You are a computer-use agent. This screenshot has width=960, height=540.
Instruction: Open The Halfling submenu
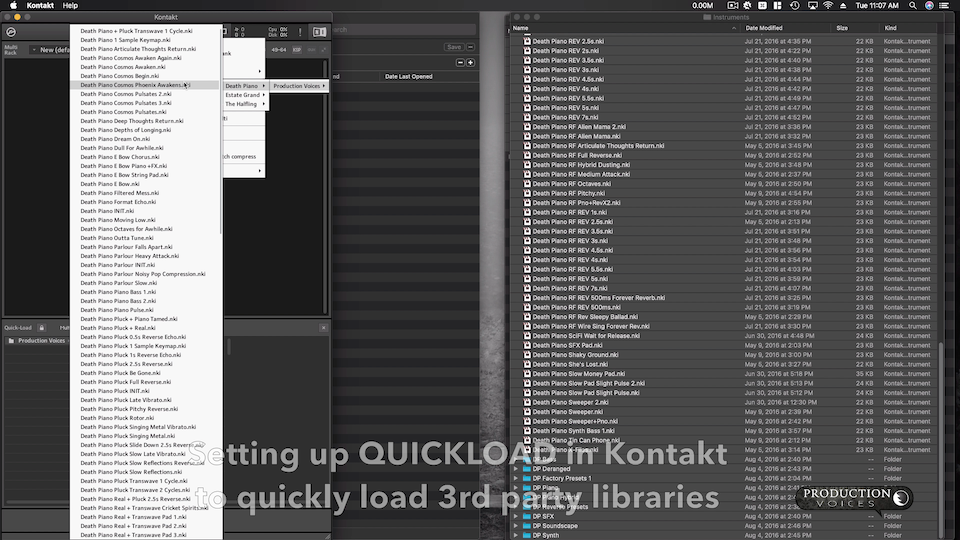[245, 104]
